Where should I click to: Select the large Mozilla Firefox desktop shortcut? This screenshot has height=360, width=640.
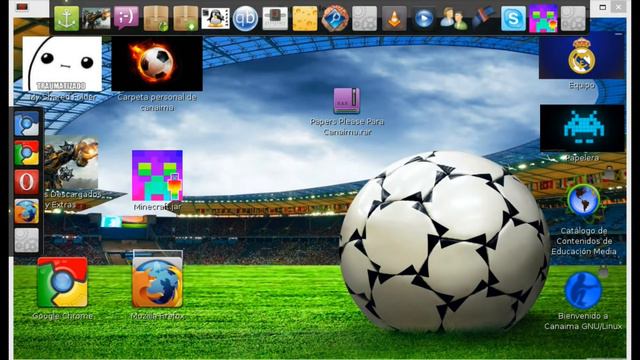pos(158,282)
